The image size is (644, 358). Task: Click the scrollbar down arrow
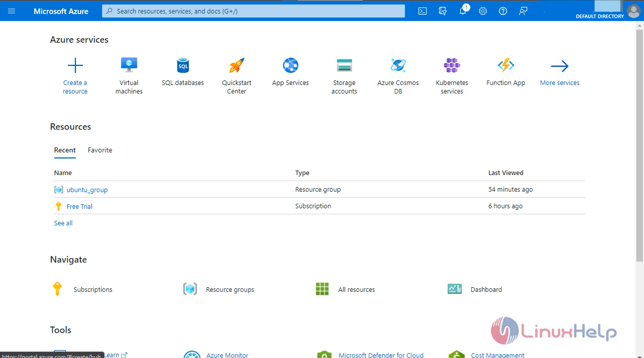coord(639,356)
